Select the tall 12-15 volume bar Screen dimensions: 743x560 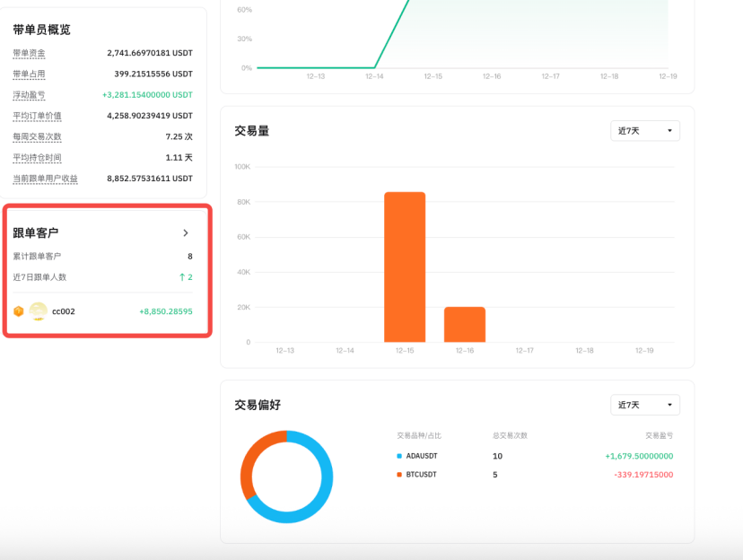(x=405, y=267)
